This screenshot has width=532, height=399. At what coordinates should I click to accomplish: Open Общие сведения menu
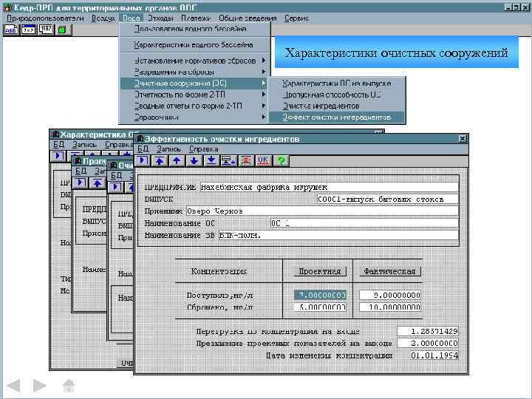(x=248, y=18)
